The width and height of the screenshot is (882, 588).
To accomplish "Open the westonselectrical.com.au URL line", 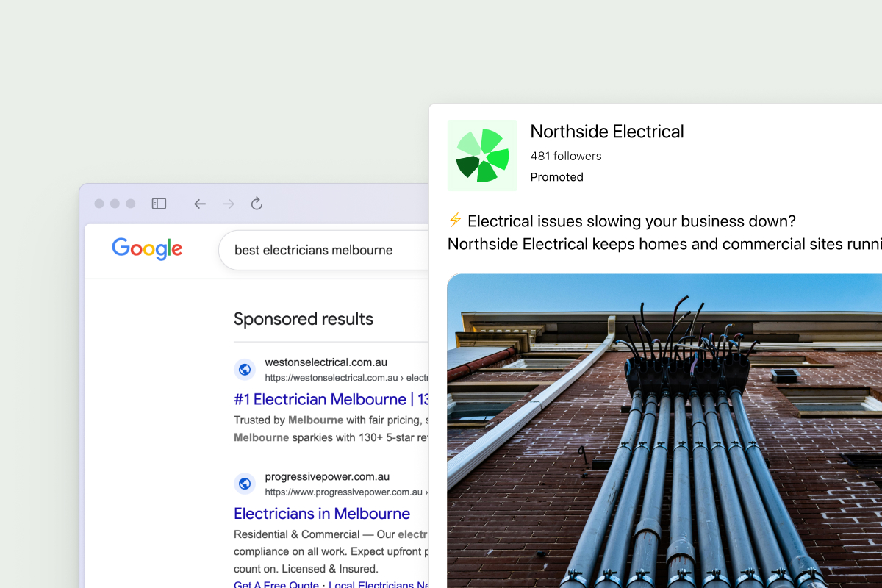I will tap(346, 378).
